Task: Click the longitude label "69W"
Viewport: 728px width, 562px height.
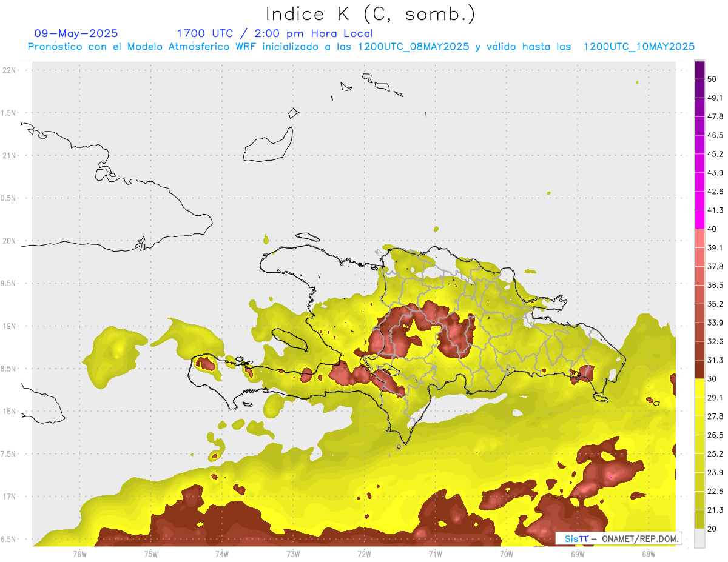Action: [x=577, y=554]
